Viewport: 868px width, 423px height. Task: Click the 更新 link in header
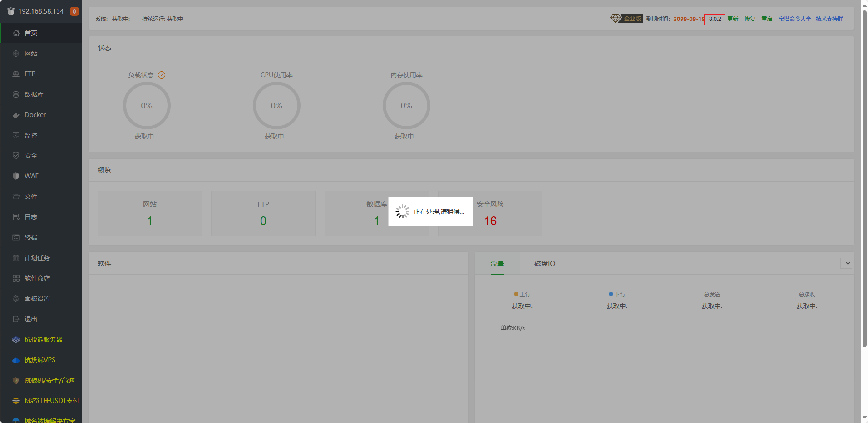point(733,19)
